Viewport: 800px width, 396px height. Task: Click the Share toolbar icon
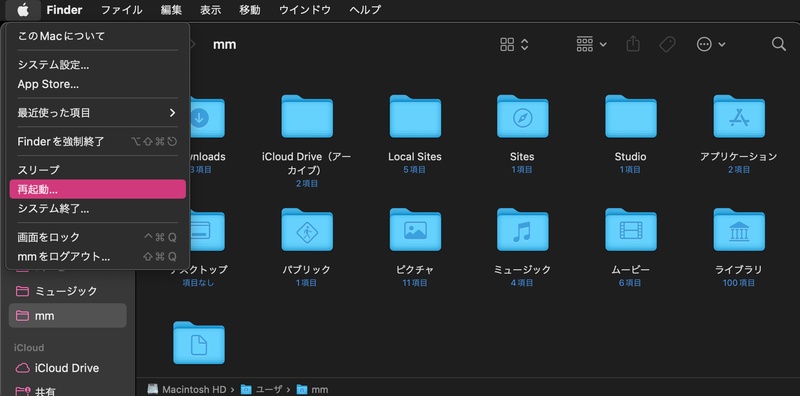coord(633,44)
